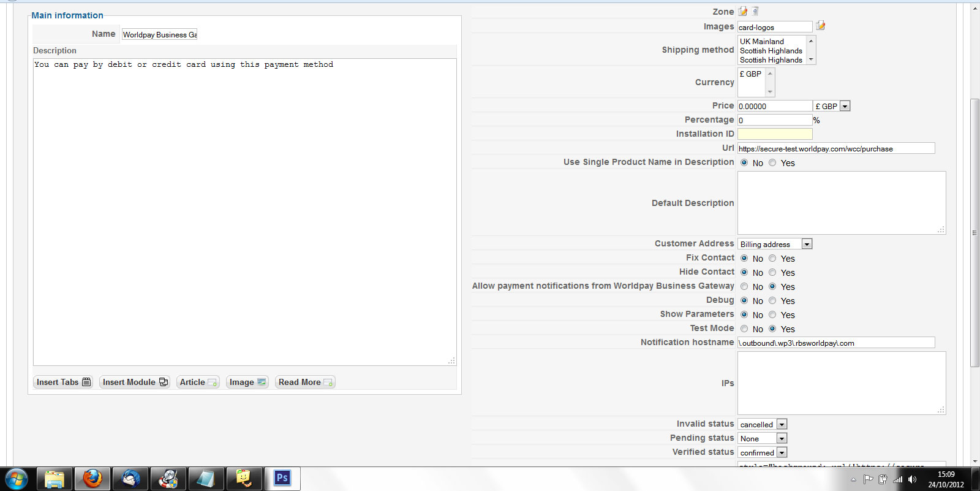The image size is (980, 491).
Task: Open the disk utility taskbar icon
Action: point(168,479)
